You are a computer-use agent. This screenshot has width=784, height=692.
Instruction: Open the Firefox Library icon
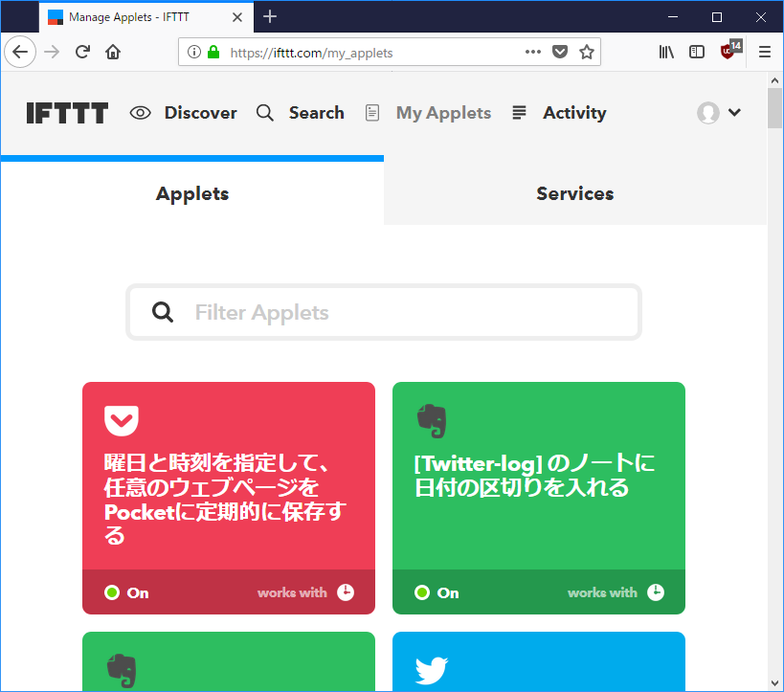coord(666,52)
